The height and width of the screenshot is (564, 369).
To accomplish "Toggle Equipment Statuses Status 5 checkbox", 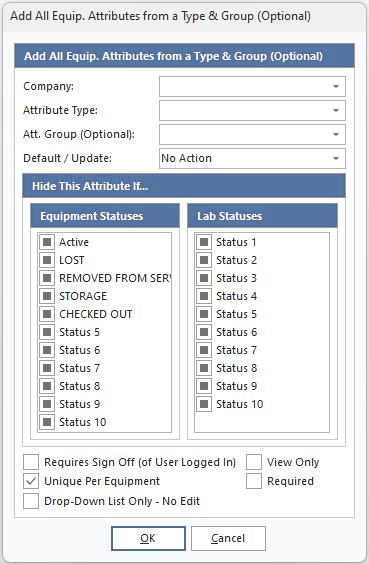I will (x=47, y=332).
